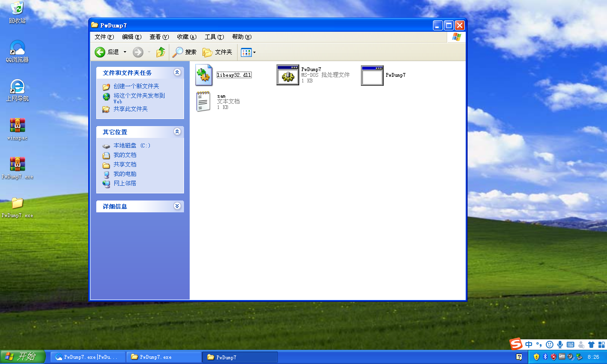Open 我的电脑 from the sidebar
The image size is (607, 364).
coord(125,174)
